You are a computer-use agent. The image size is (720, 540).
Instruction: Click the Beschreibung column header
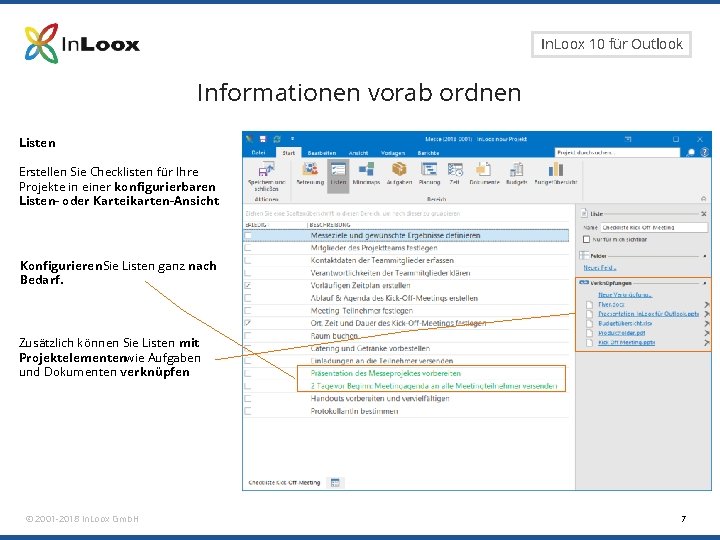330,225
